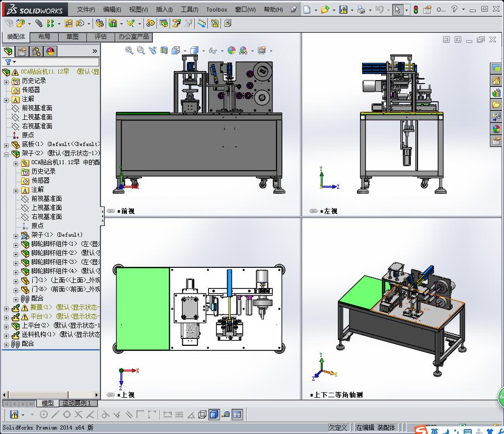504x434 pixels.
Task: Click the Zoom to Fit icon
Action: click(x=129, y=50)
